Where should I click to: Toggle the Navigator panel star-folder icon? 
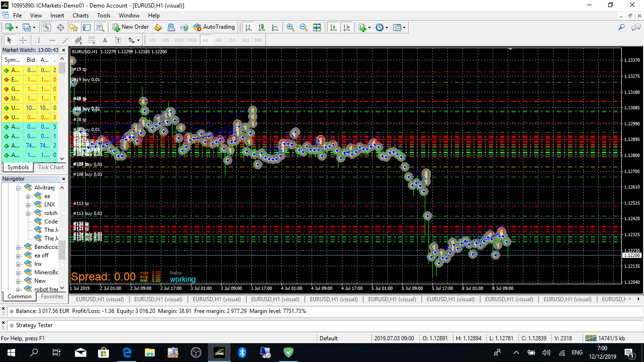(74, 27)
